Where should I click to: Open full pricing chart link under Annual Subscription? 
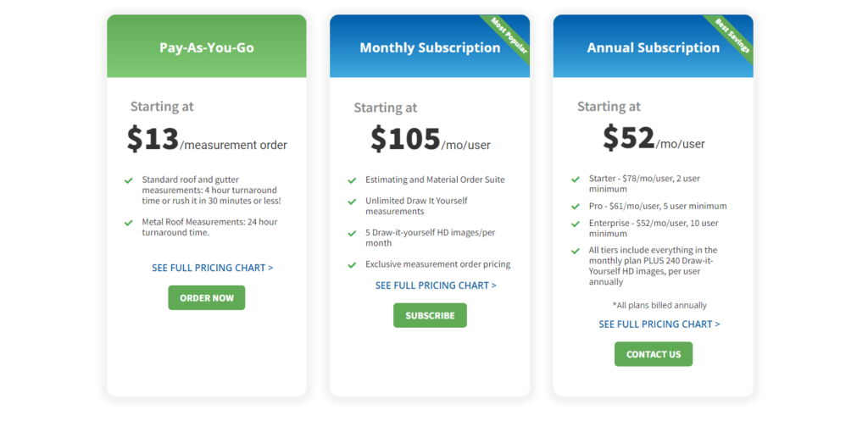[x=659, y=324]
